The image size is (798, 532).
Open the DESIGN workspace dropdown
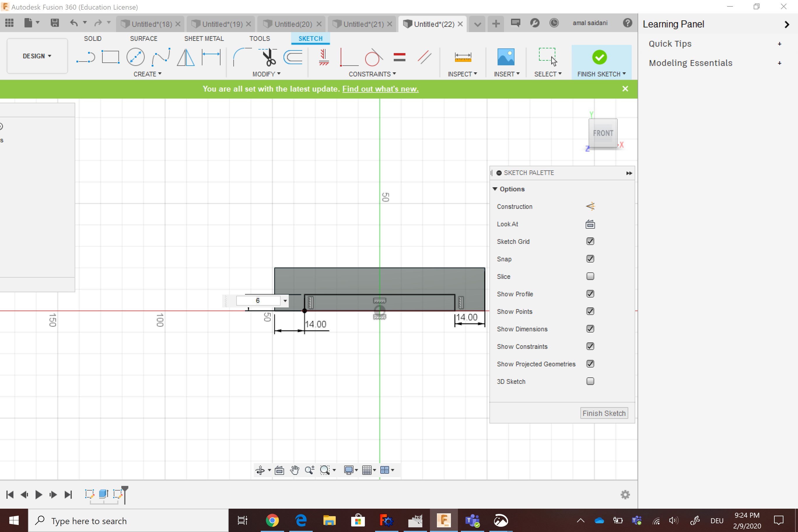point(37,56)
